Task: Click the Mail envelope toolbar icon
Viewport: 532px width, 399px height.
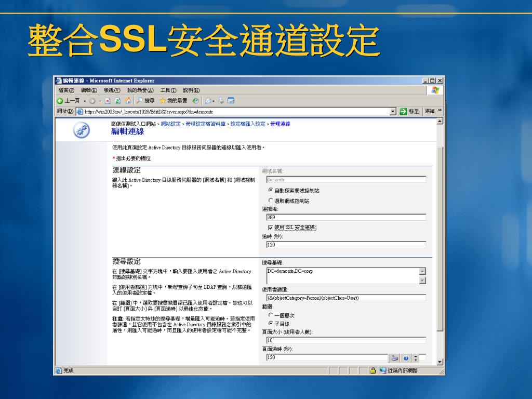Action: point(208,101)
